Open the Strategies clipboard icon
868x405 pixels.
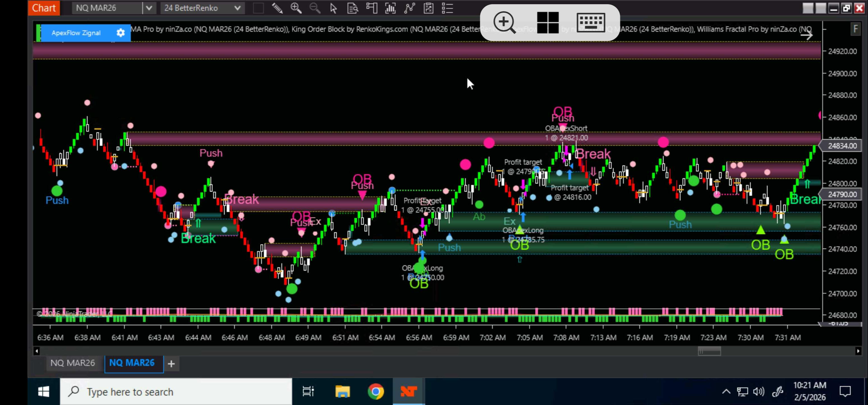(428, 8)
